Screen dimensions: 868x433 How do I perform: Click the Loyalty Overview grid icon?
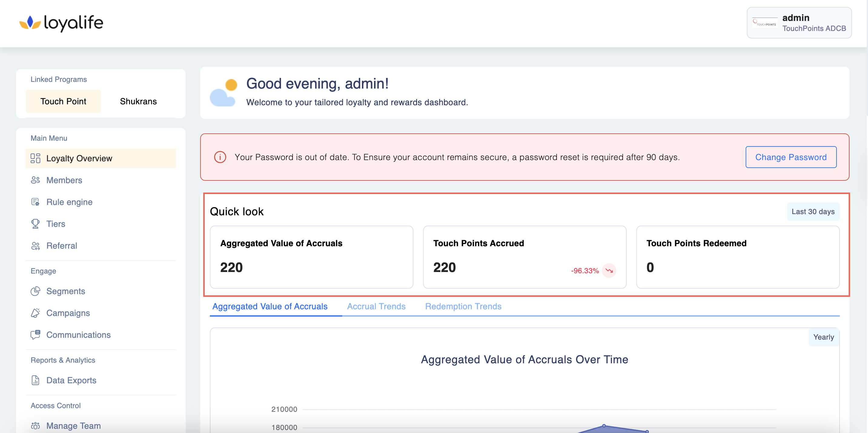[x=35, y=158]
